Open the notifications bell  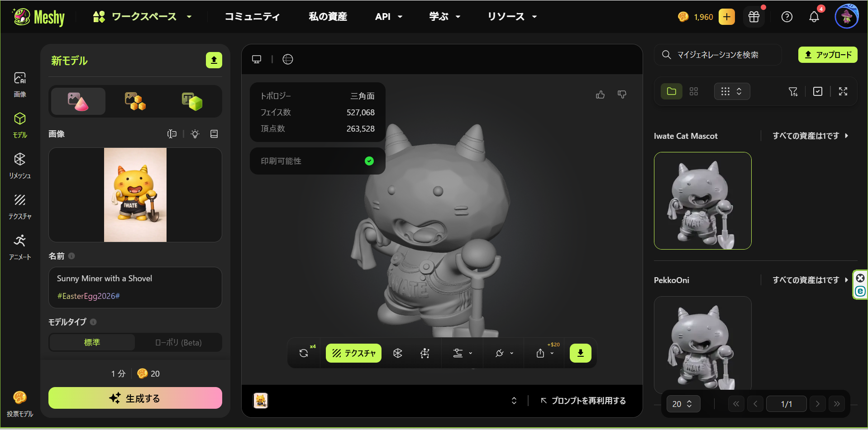[x=814, y=17]
